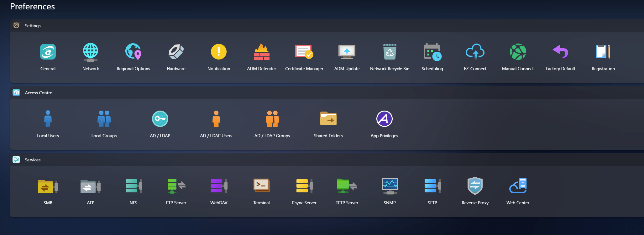The image size is (644, 235).
Task: Open Manual Connect settings
Action: [518, 52]
